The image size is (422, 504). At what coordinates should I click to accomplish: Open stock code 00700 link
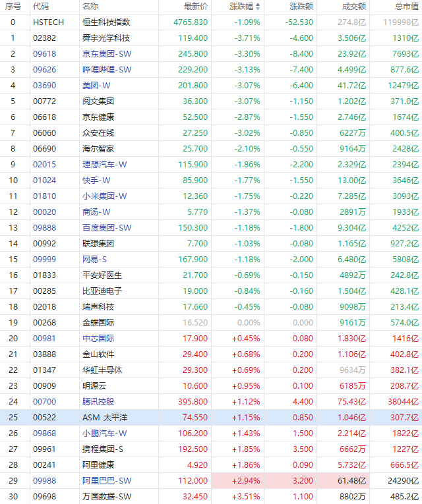coord(44,402)
